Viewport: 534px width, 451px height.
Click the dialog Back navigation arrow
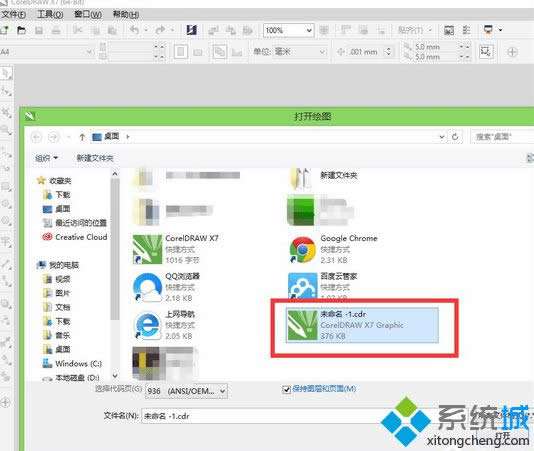36,137
